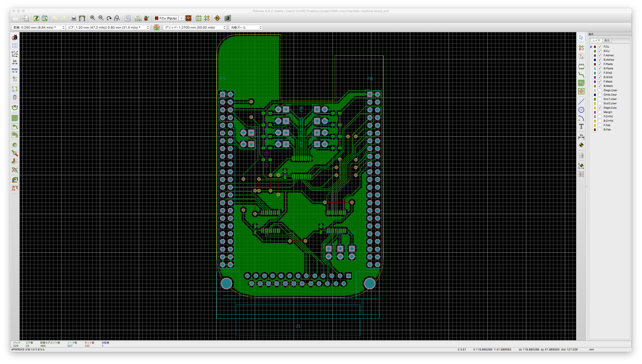Open the track width dropdown
642x364 pixels.
click(38, 27)
